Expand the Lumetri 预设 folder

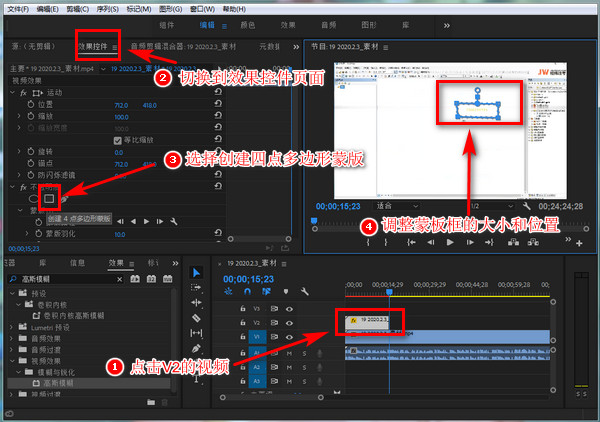(11, 327)
